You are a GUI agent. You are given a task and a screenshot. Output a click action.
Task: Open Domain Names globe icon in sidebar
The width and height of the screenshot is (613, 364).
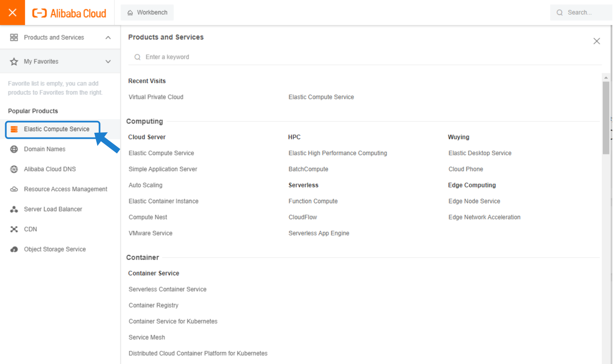point(14,149)
